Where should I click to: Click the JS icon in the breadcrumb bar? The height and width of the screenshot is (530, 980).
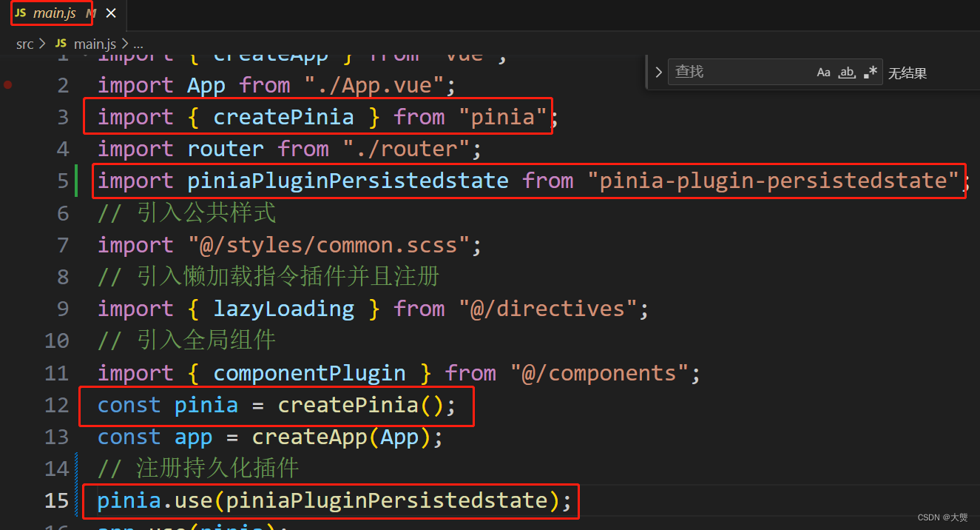[x=61, y=44]
